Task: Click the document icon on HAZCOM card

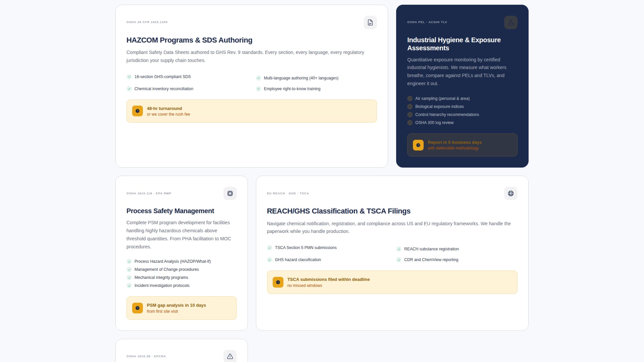Action: (x=370, y=22)
